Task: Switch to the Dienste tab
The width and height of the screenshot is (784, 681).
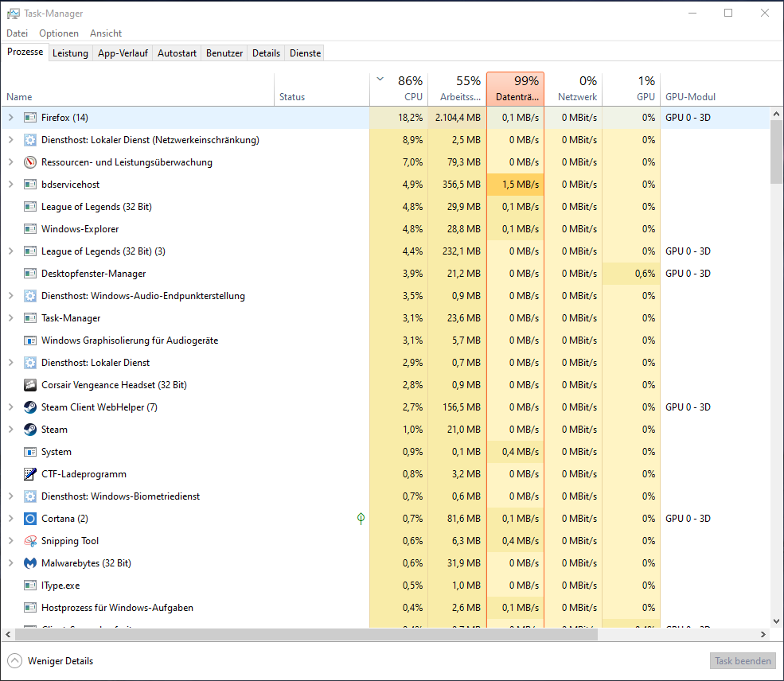Action: point(305,53)
